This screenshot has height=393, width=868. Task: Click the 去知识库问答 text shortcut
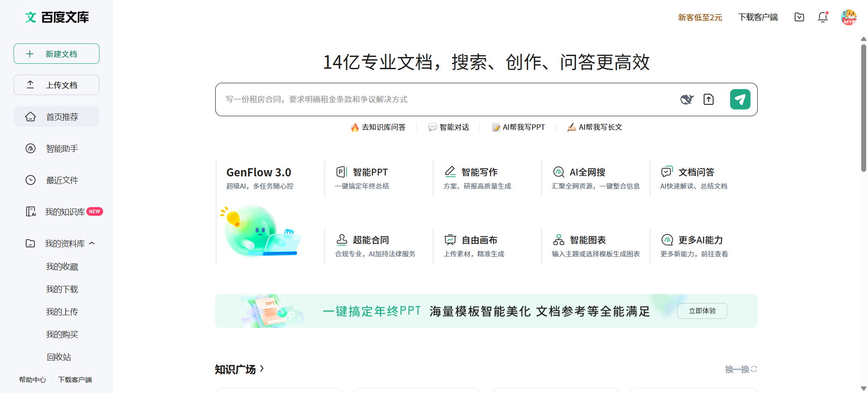point(384,128)
